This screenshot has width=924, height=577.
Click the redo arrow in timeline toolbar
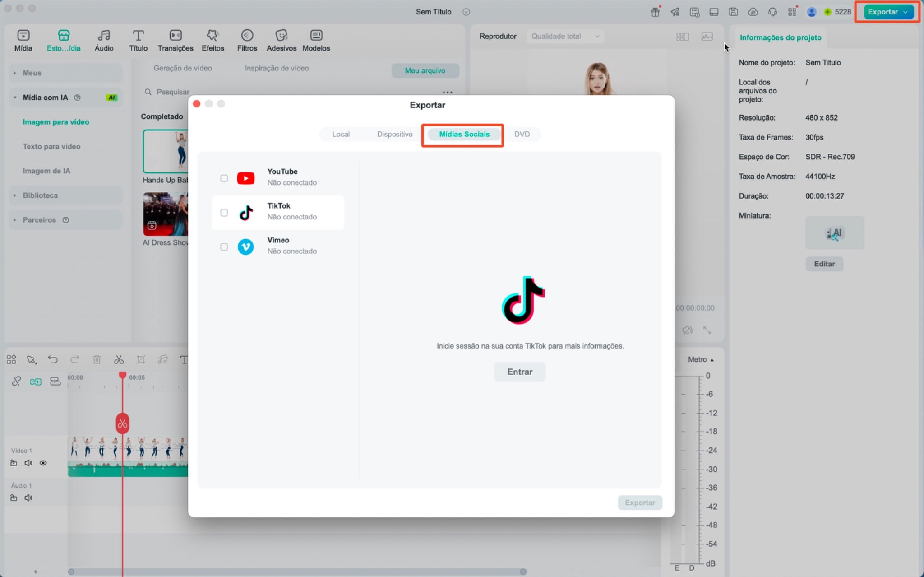click(x=75, y=359)
